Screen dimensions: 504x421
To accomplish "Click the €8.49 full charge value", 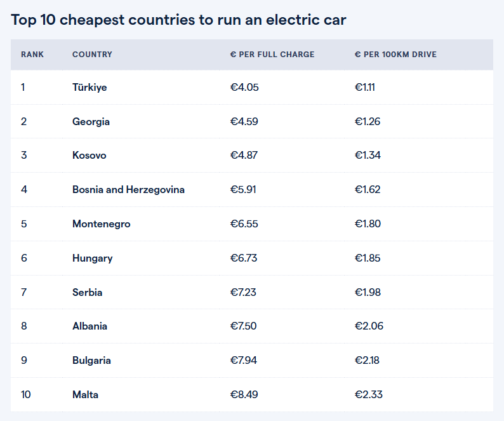I will [244, 394].
